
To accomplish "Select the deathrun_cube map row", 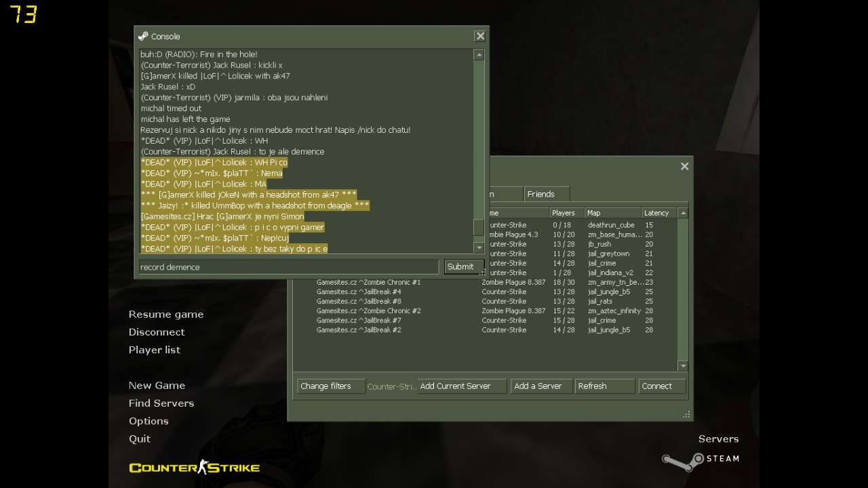I will [x=583, y=225].
